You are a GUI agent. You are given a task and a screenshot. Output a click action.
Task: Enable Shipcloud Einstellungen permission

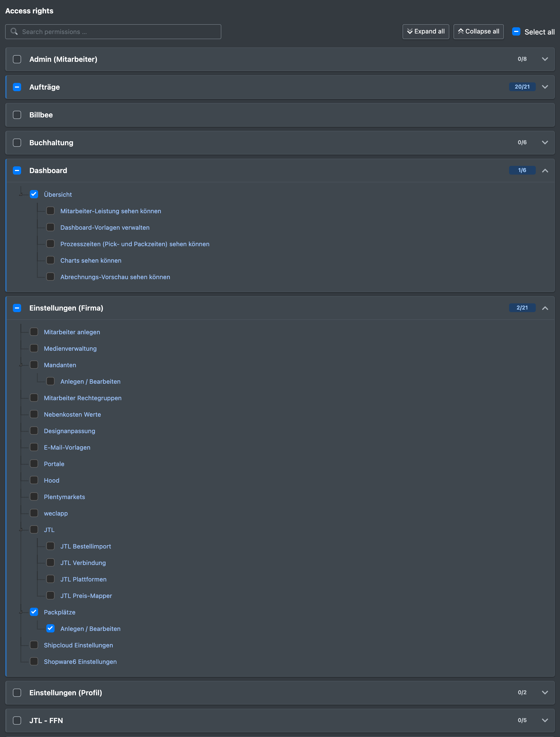[x=34, y=645]
